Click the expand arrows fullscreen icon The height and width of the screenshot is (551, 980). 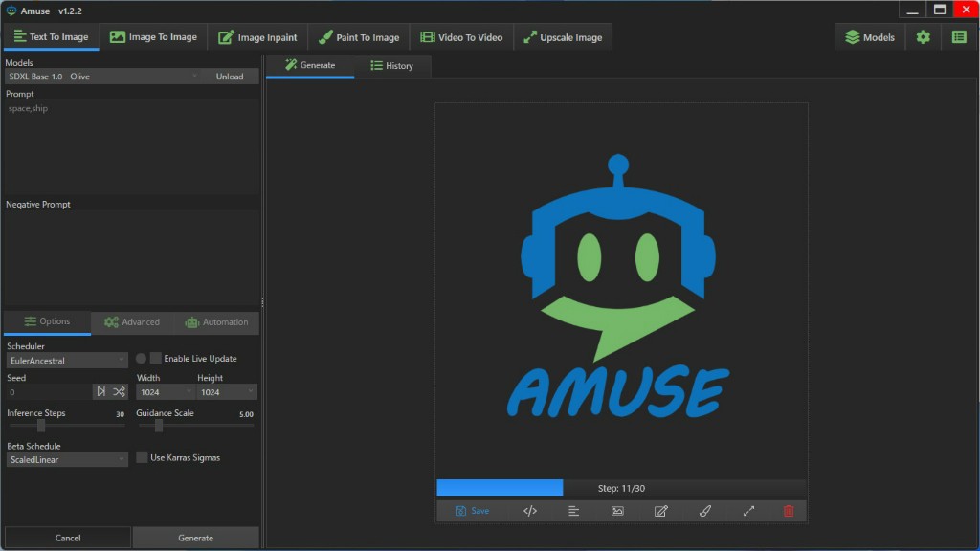click(748, 511)
